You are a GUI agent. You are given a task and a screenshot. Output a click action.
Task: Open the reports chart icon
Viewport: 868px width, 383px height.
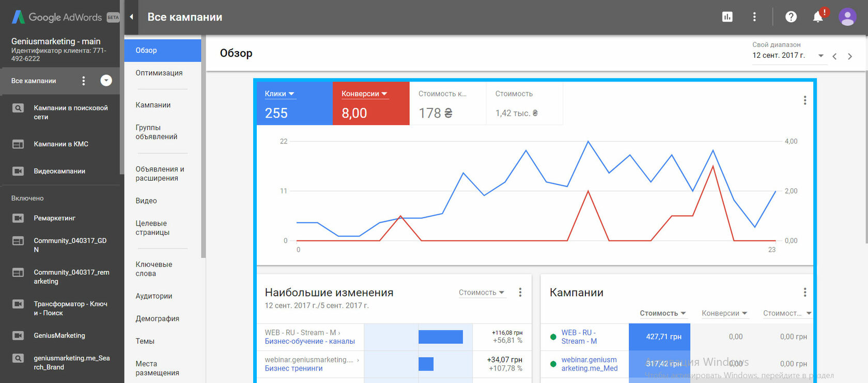click(727, 17)
